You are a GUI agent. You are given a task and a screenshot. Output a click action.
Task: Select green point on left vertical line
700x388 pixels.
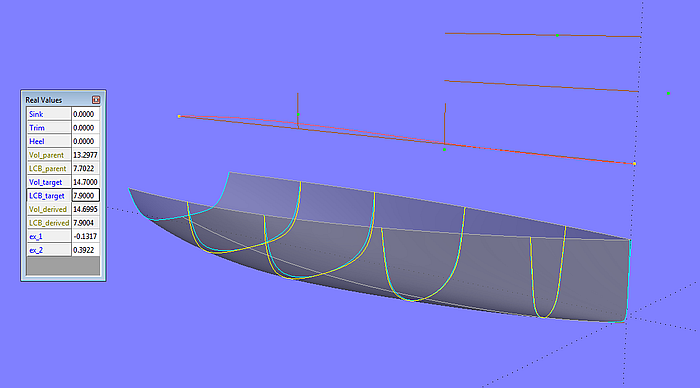tap(298, 115)
